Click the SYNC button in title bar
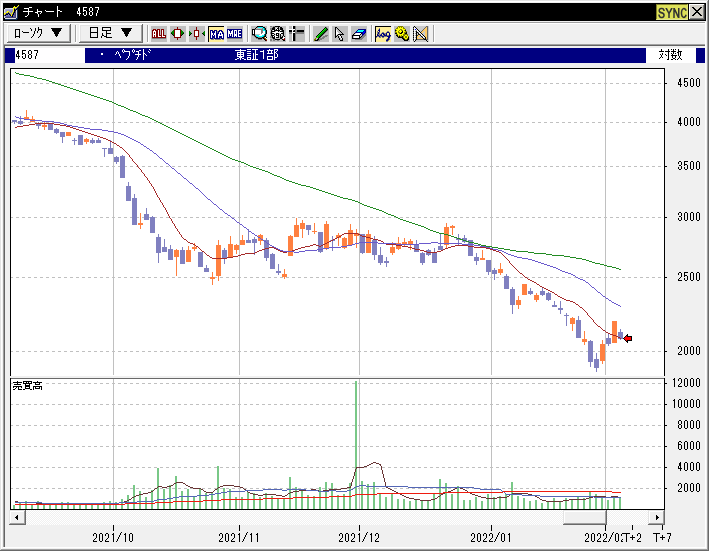This screenshot has height=551, width=709. [x=671, y=12]
